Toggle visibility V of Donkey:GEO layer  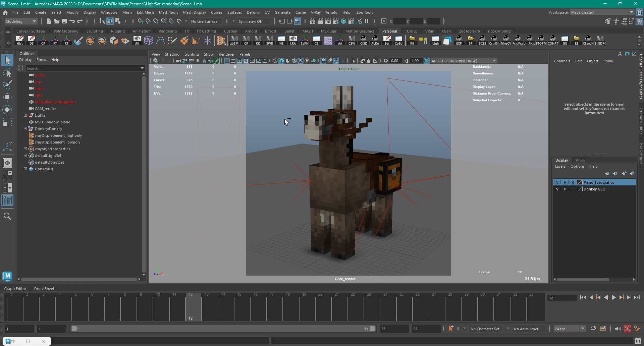[x=557, y=189]
